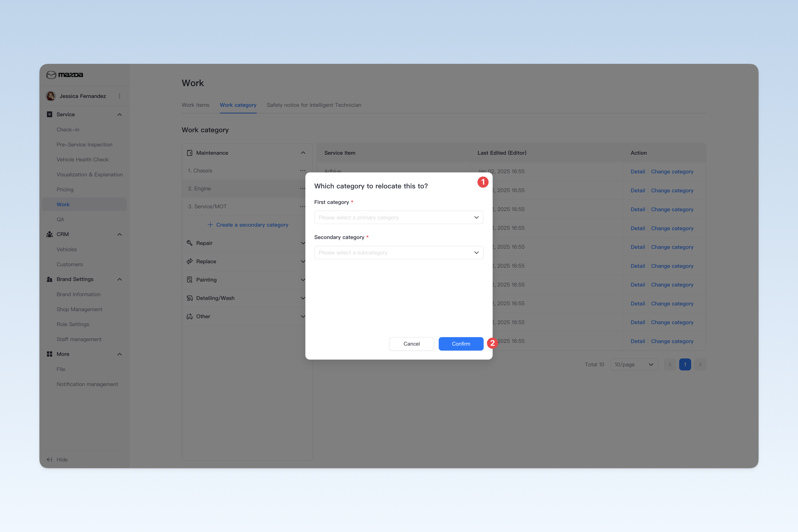Open the First category dropdown
Viewport: 798px width, 532px height.
399,218
